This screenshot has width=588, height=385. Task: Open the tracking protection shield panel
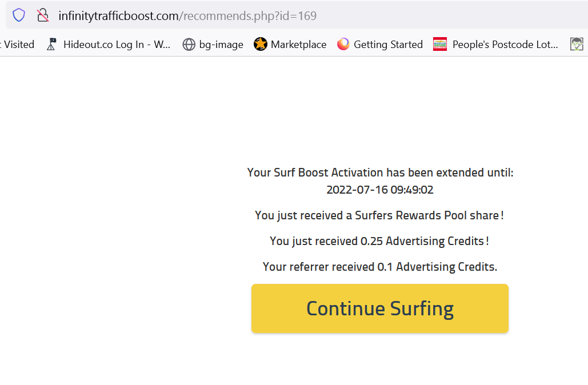(19, 15)
